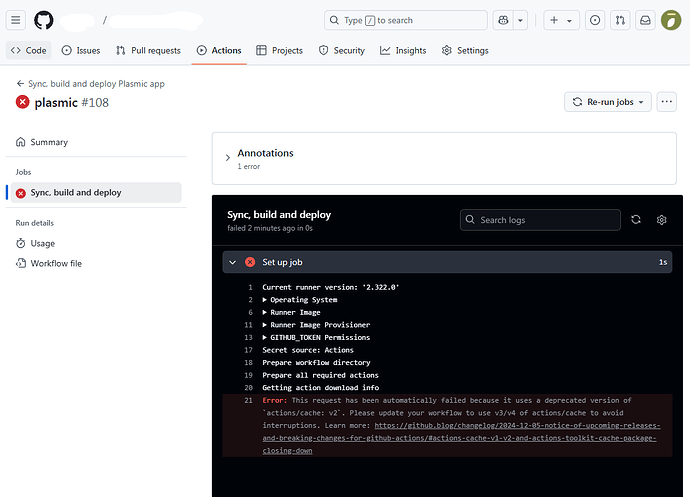Select 'Prepare all required actions' log line
The width and height of the screenshot is (690, 497).
[320, 376]
